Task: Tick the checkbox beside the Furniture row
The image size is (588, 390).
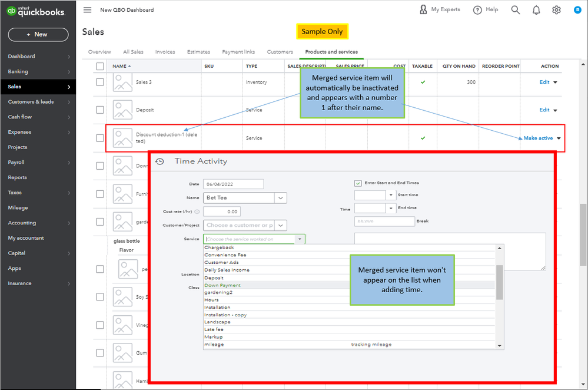Action: tap(99, 194)
